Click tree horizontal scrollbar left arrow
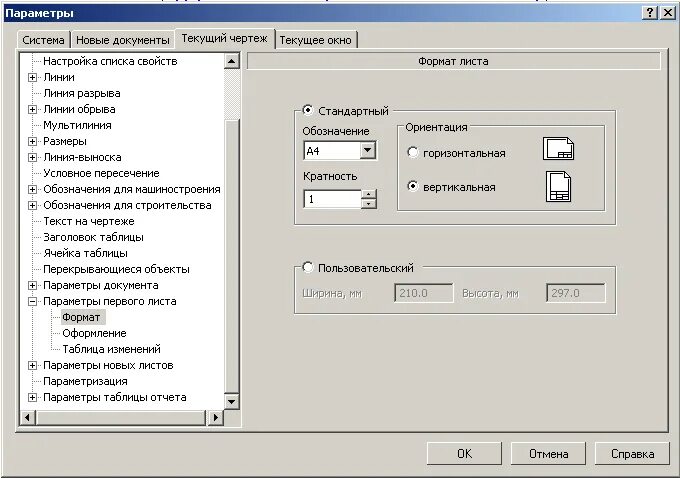 point(27,417)
